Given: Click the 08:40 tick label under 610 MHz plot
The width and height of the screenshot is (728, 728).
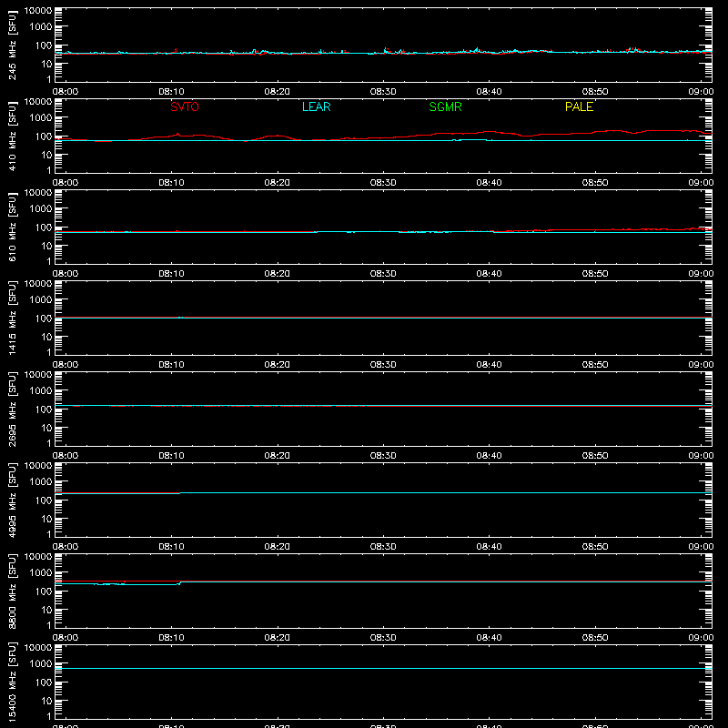Looking at the screenshot, I should [489, 274].
